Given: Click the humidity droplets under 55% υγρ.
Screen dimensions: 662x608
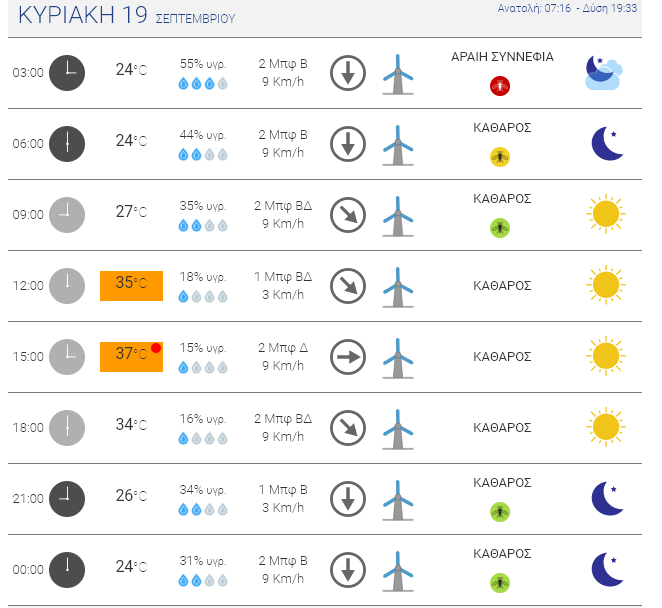Looking at the screenshot, I should tap(203, 84).
